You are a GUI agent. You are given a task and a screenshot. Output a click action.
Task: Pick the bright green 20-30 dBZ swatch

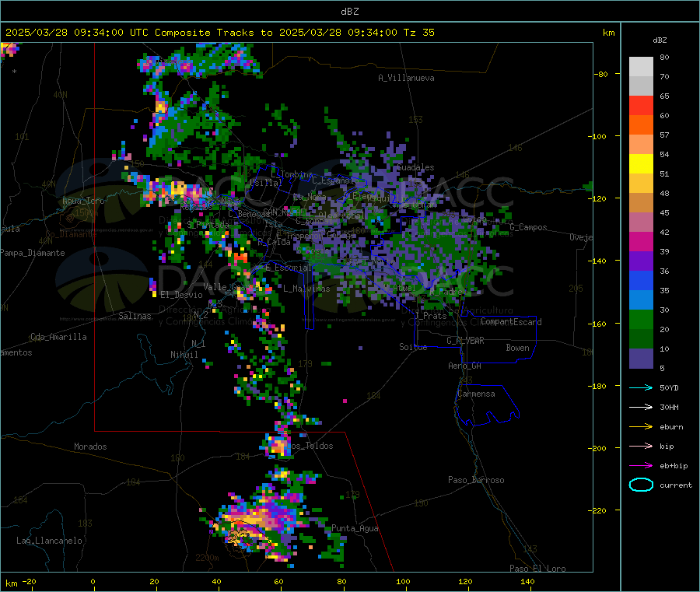[x=641, y=320]
